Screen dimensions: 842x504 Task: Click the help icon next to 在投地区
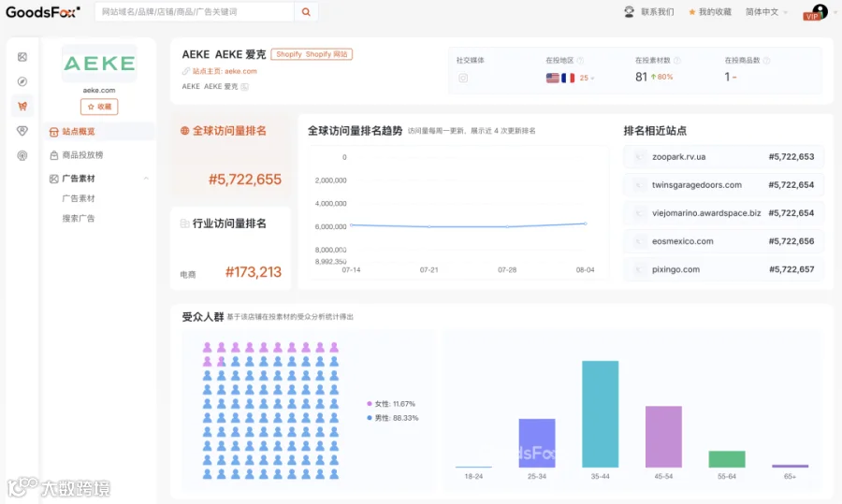580,61
